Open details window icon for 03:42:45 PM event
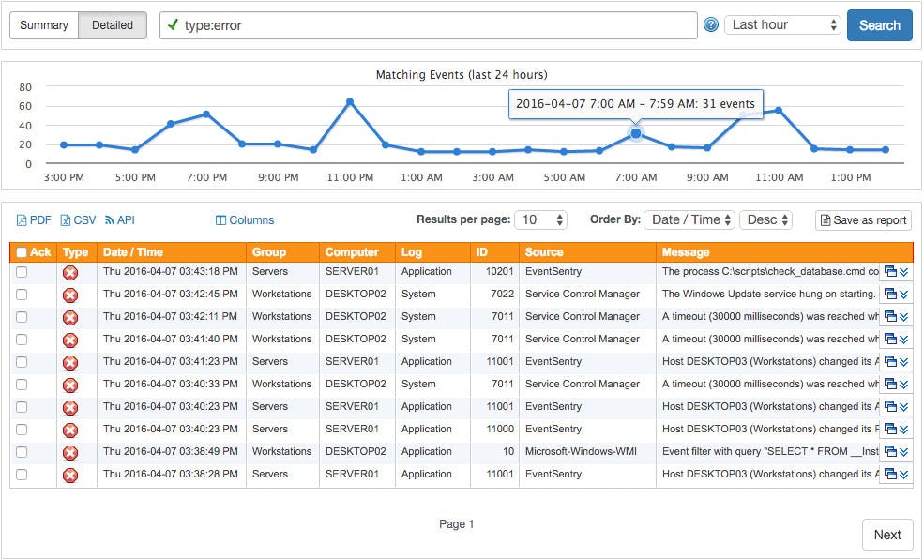Screen dimensions: 924x560 (x=890, y=295)
